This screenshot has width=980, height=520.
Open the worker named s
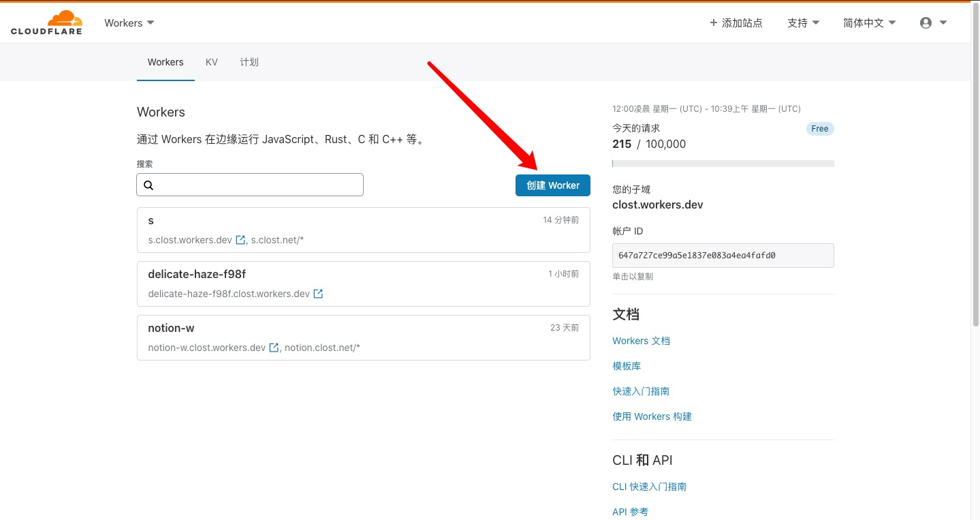click(x=364, y=230)
